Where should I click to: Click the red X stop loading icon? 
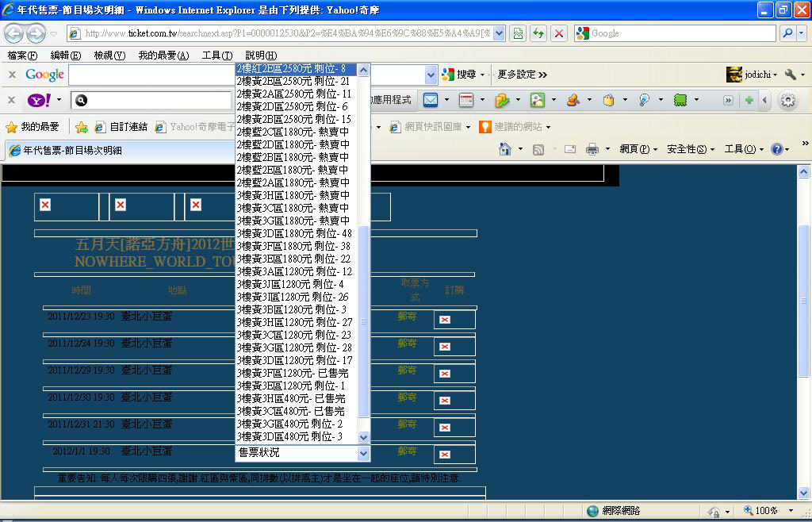click(x=559, y=33)
